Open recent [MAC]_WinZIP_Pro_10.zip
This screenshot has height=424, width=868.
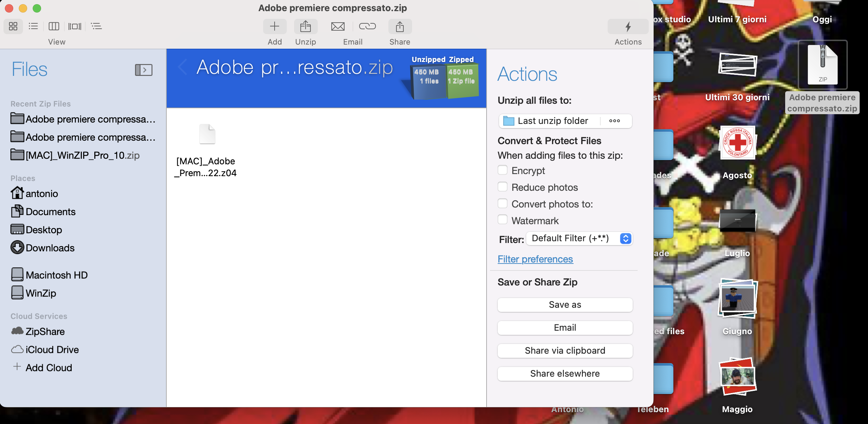point(75,155)
